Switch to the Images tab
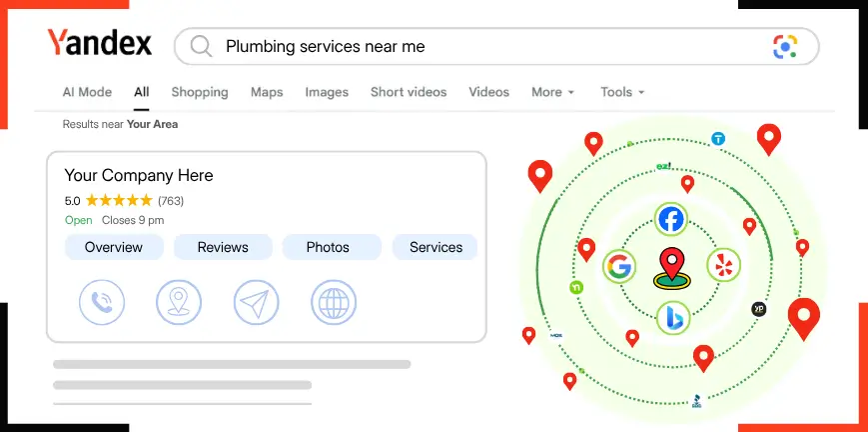 click(327, 92)
